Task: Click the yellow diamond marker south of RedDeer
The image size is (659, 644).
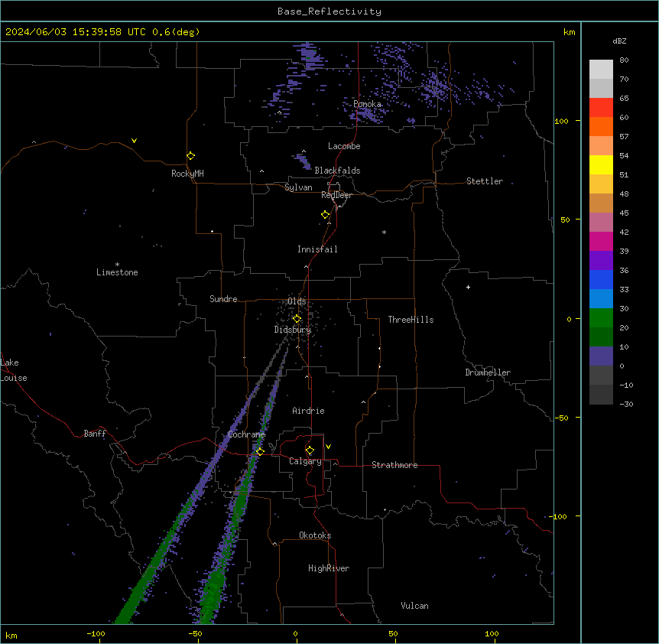Action: coord(326,215)
